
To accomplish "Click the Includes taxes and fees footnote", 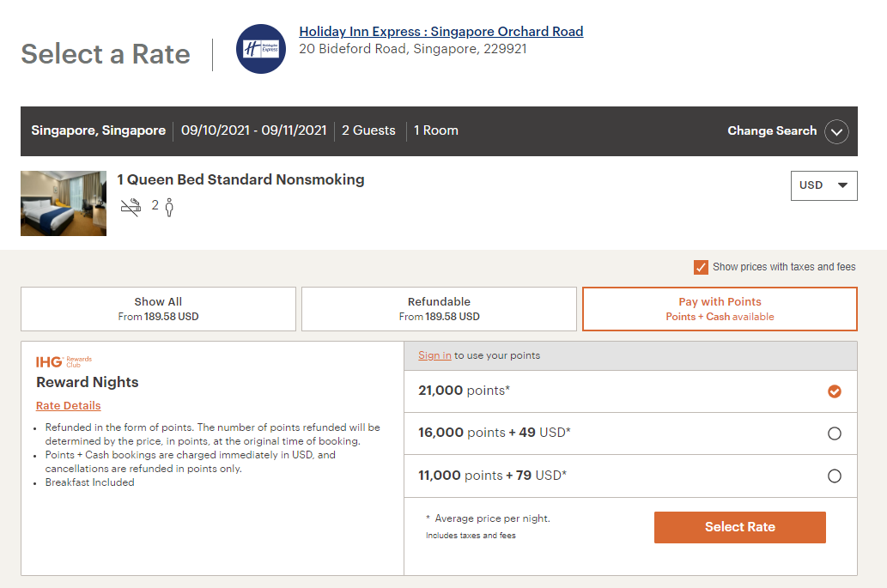I will pyautogui.click(x=471, y=536).
